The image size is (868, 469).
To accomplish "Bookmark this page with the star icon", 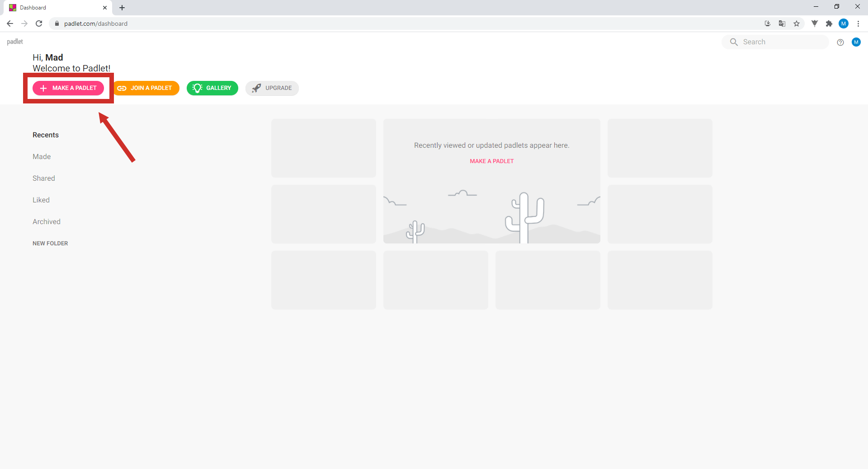I will point(797,23).
